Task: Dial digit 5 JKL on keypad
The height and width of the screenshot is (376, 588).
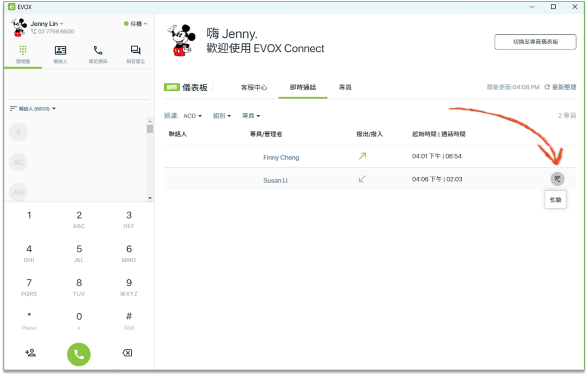Action: click(x=79, y=254)
